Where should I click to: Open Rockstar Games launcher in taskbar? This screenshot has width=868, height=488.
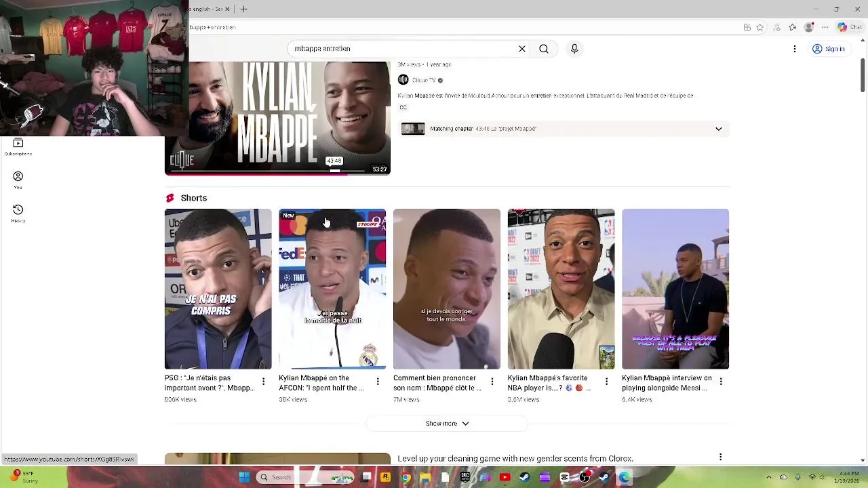(385, 477)
